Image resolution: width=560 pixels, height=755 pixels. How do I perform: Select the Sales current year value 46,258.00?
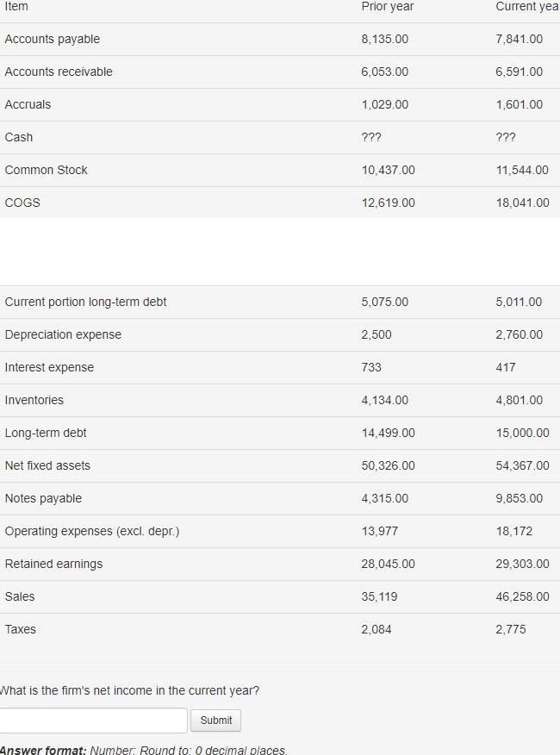tap(522, 596)
